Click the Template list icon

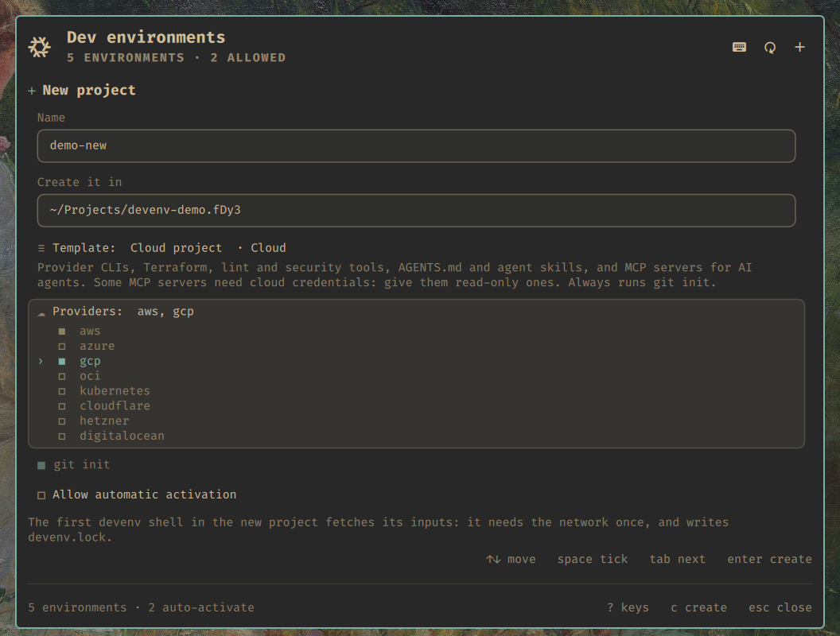coord(41,248)
